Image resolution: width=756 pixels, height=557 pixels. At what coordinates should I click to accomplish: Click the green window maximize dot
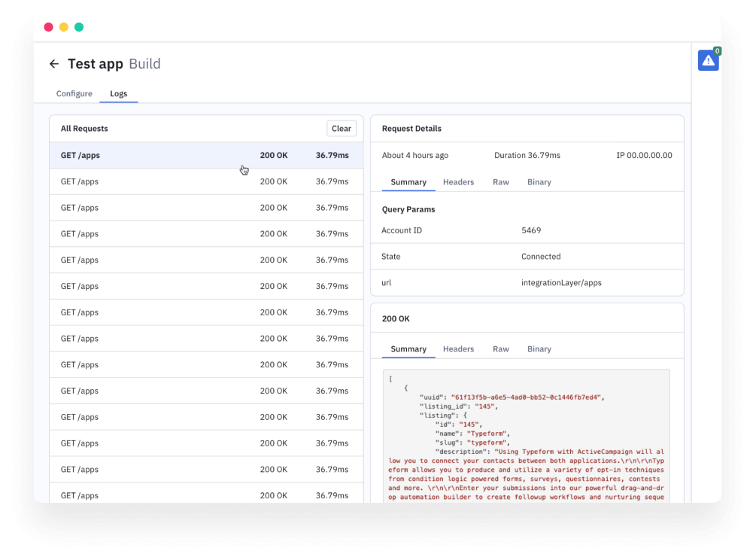click(x=79, y=27)
